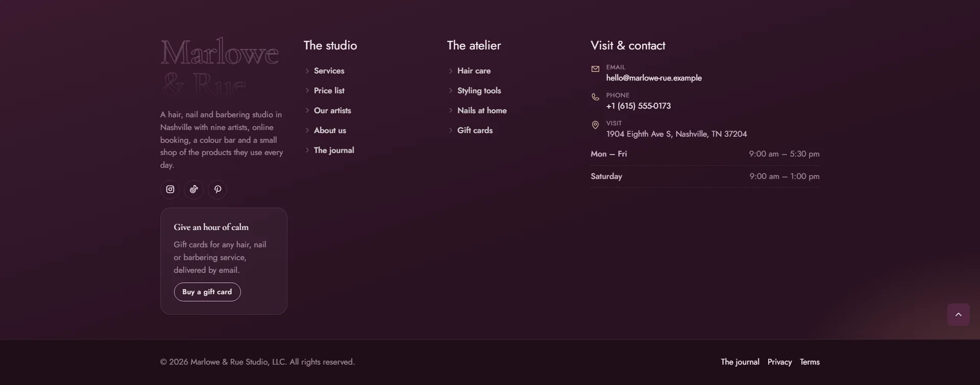Email hello@marlowe-rue.example

coord(654,78)
